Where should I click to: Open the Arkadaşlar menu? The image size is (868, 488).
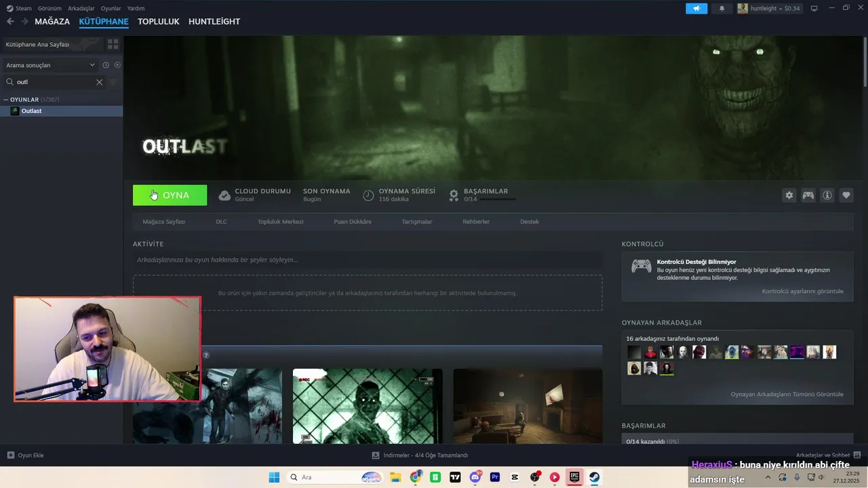[81, 8]
